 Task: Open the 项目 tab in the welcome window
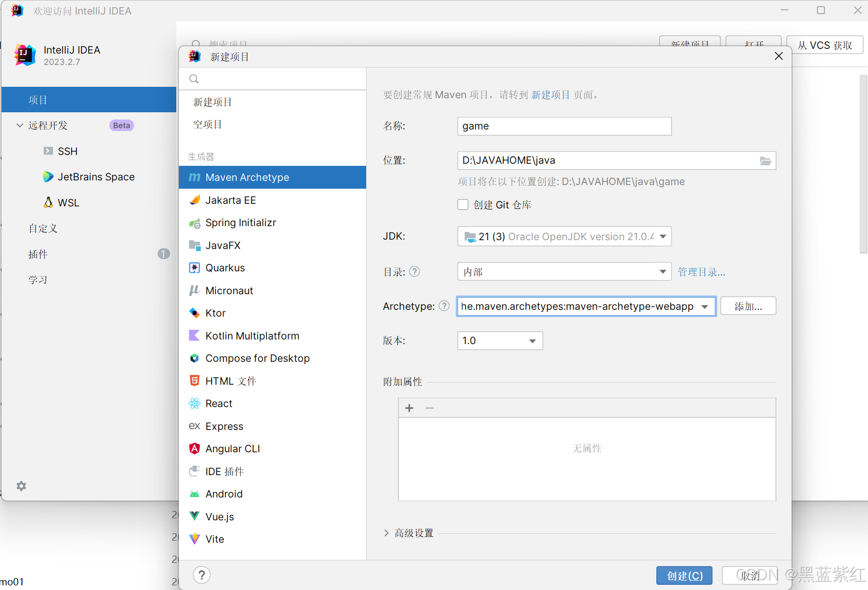pos(88,100)
